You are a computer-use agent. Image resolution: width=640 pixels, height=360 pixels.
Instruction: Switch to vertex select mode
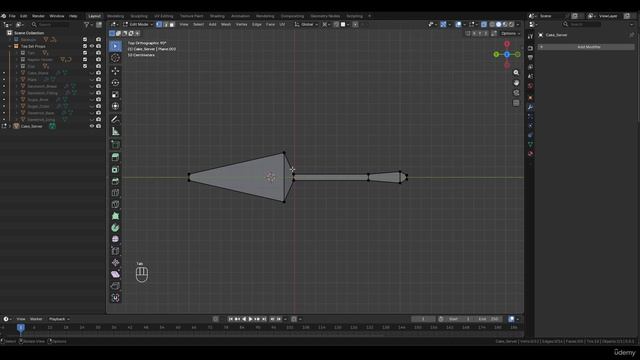[159, 24]
